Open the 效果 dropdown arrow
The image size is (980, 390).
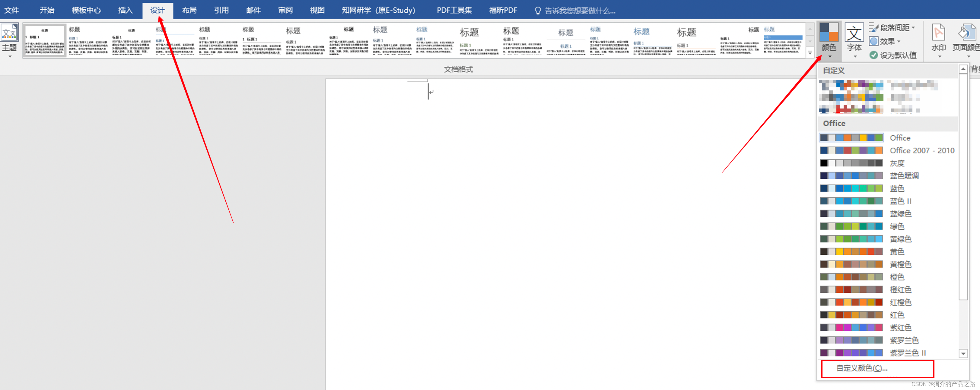coord(899,41)
